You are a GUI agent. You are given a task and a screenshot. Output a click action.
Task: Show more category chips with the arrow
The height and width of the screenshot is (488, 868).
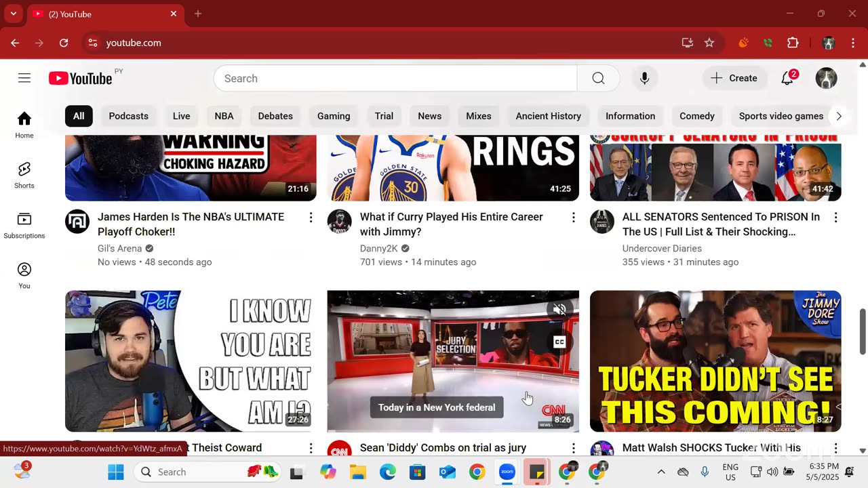pyautogui.click(x=839, y=116)
